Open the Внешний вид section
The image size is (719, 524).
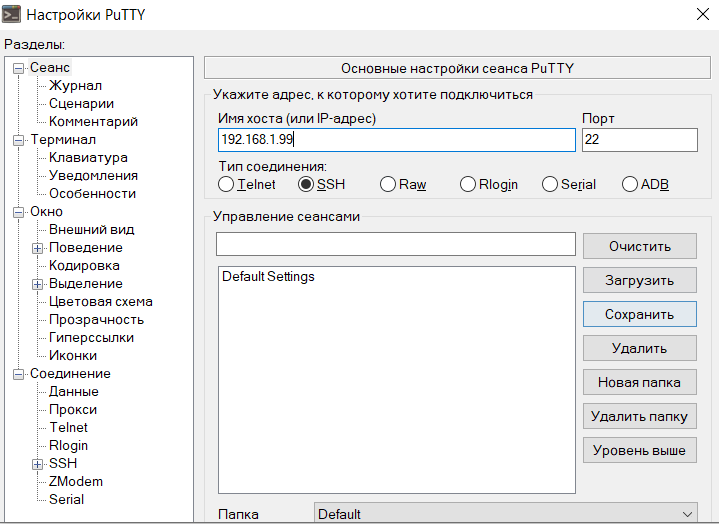click(x=91, y=229)
